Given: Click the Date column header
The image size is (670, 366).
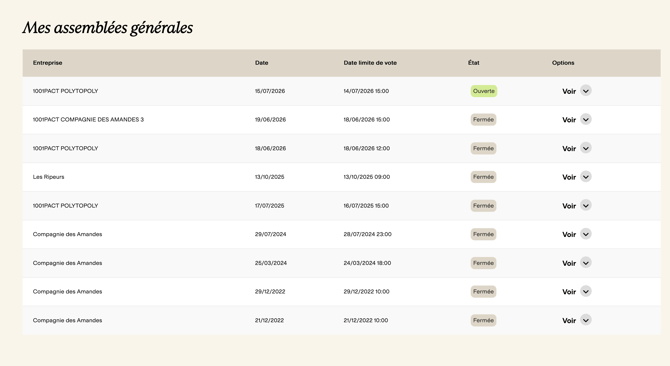Looking at the screenshot, I should (262, 63).
